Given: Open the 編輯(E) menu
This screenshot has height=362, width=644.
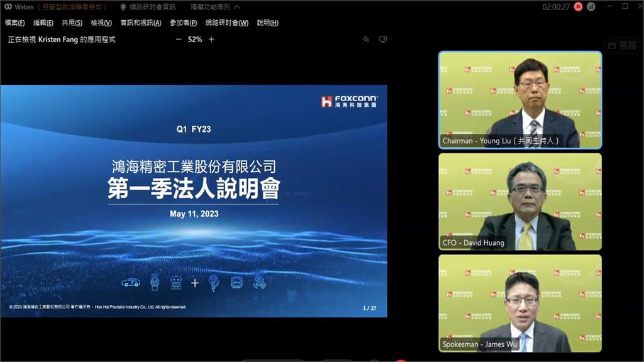Looking at the screenshot, I should (x=43, y=23).
